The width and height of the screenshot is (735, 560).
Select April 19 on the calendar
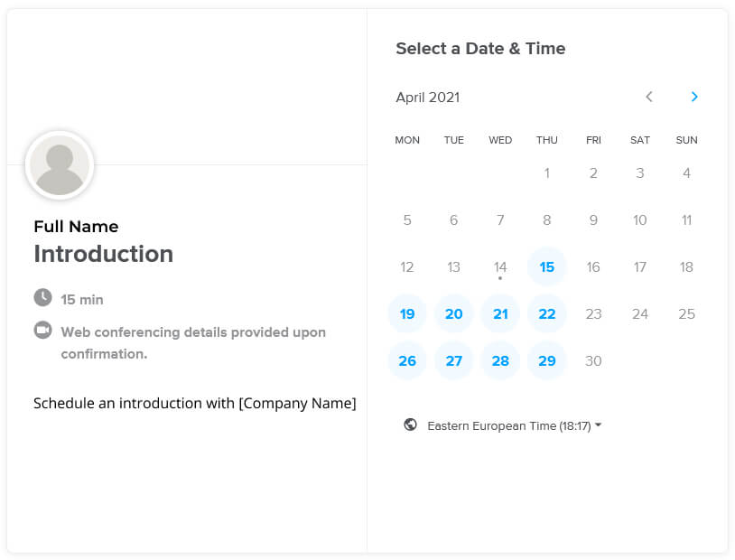407,313
